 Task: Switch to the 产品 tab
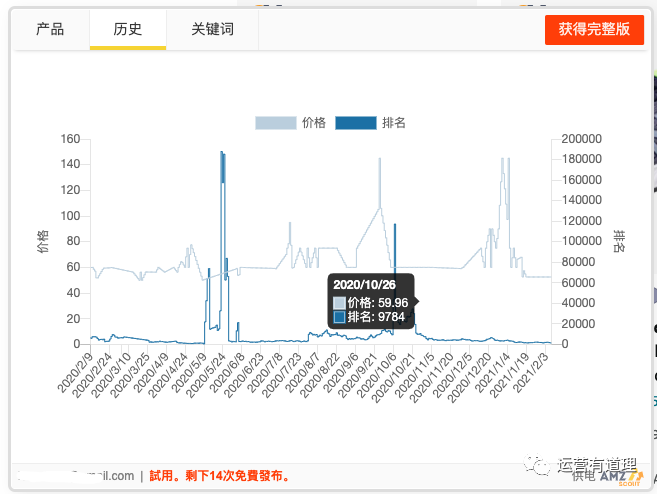50,30
